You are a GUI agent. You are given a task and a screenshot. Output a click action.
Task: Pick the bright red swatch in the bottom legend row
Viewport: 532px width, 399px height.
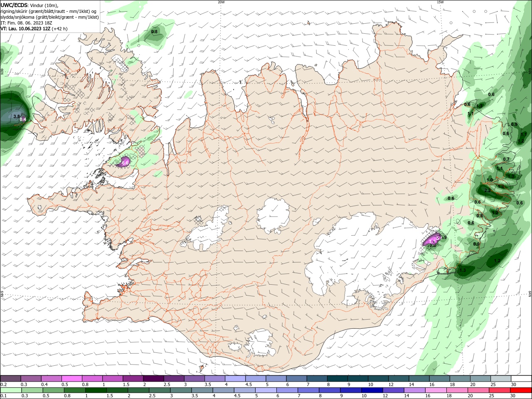[521, 390]
